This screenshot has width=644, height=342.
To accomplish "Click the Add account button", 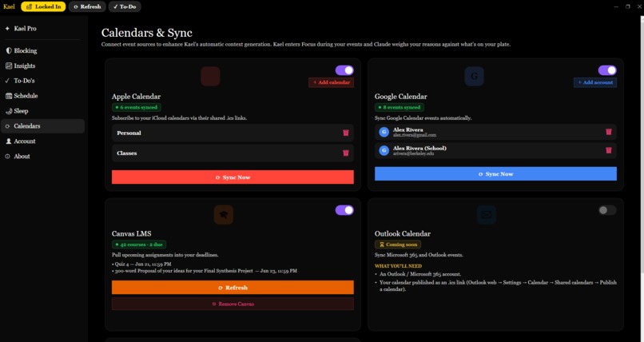I will coord(595,82).
